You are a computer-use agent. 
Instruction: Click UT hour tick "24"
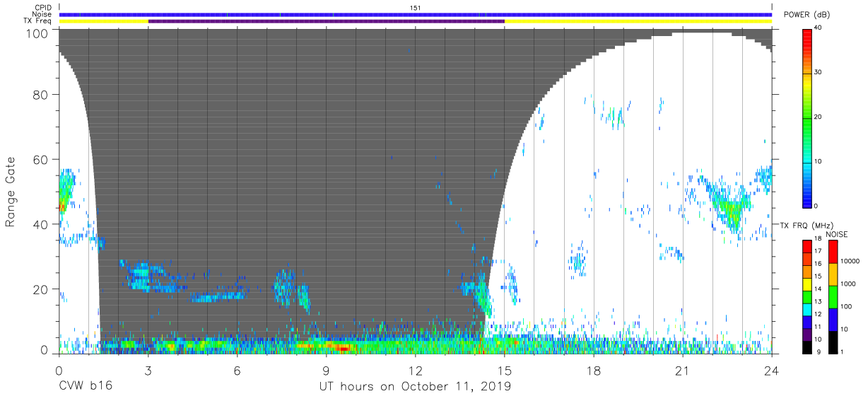[x=772, y=370]
